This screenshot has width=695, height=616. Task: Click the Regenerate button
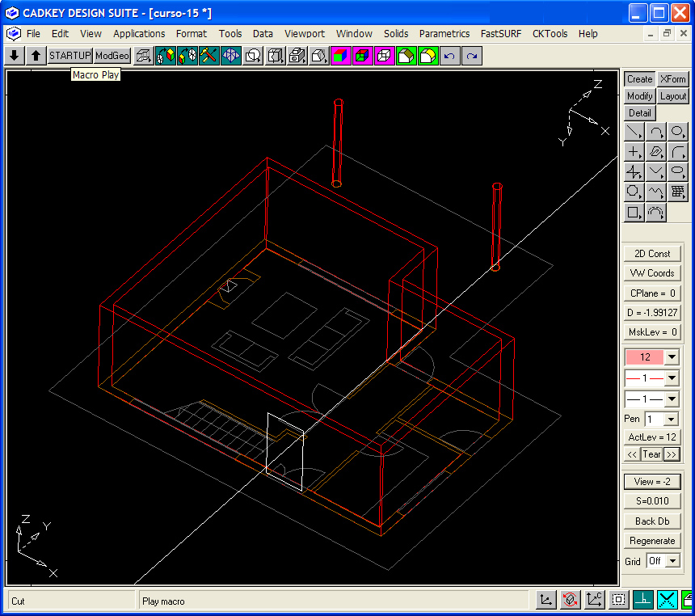click(x=652, y=541)
